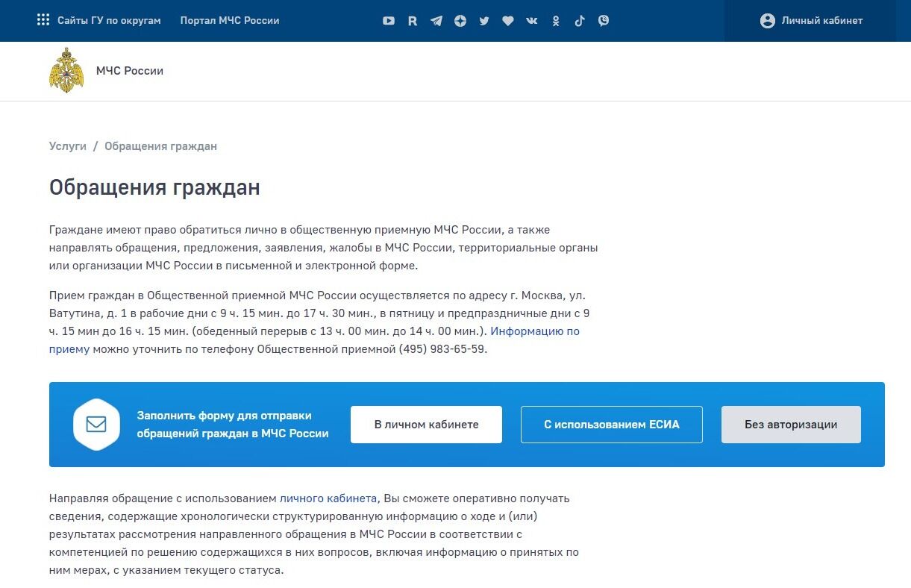
Task: Click the envelope icon in the blue banner
Action: (96, 425)
